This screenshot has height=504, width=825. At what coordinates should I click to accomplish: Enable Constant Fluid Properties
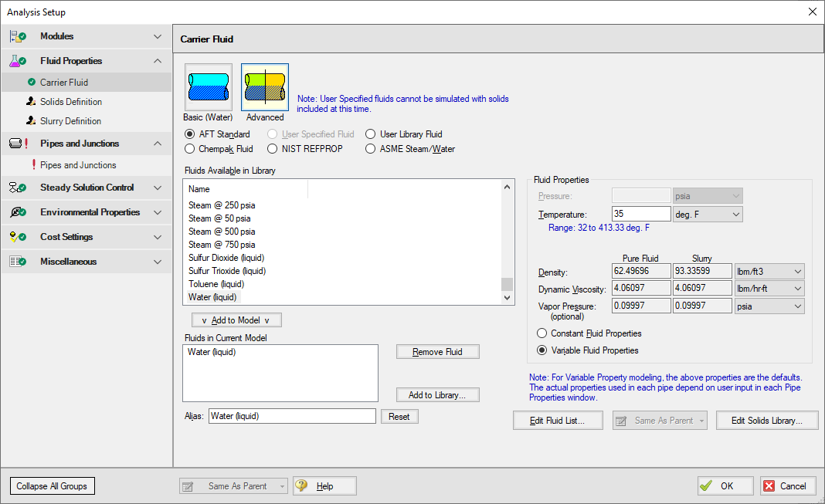tap(542, 333)
